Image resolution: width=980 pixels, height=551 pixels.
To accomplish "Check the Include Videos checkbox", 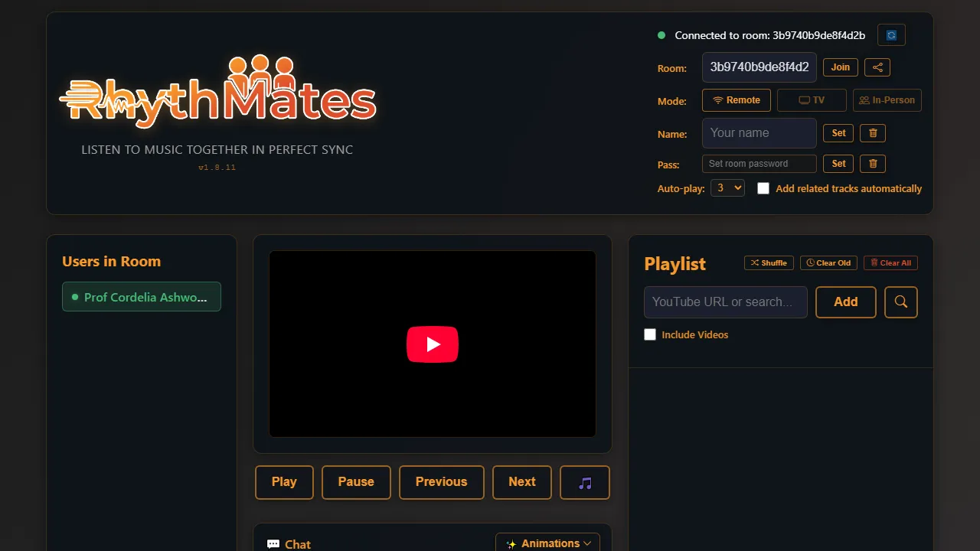I will pos(650,334).
